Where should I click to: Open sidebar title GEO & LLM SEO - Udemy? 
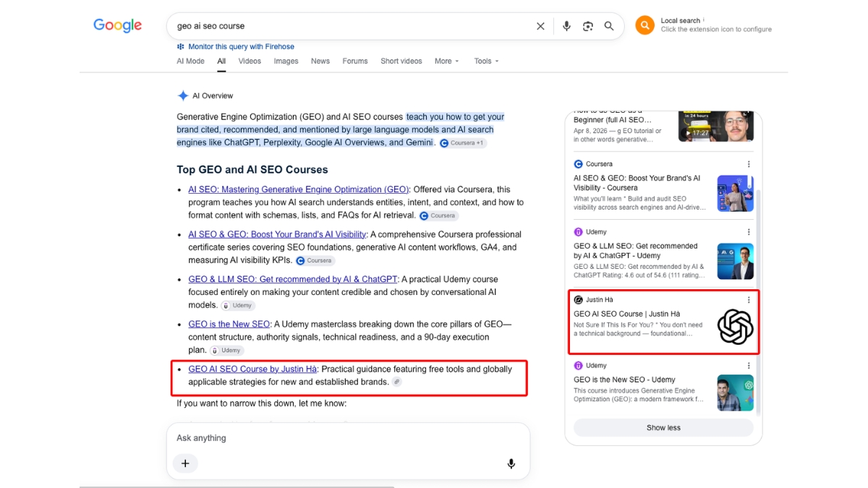(636, 251)
